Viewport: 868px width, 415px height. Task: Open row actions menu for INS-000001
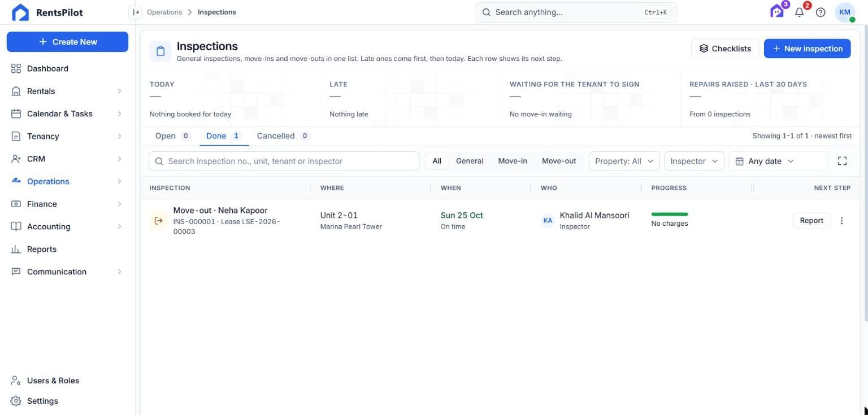(x=841, y=221)
